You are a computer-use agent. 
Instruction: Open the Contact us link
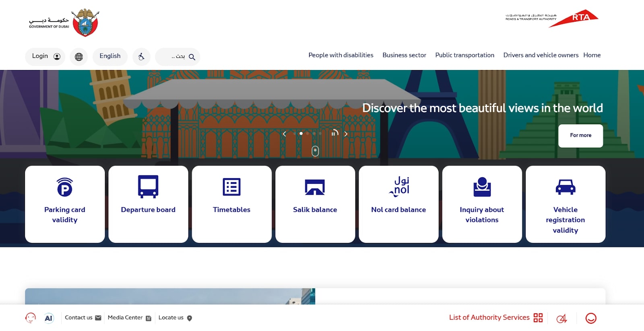83,318
